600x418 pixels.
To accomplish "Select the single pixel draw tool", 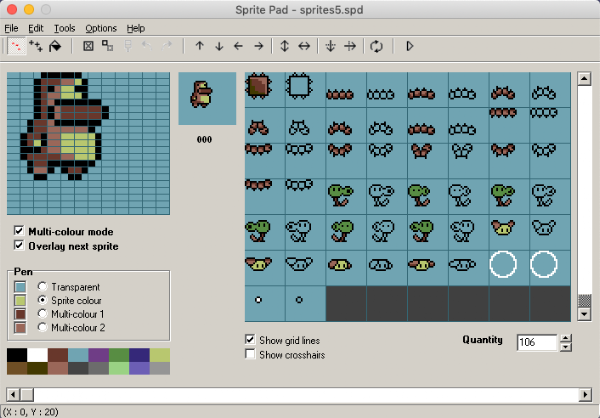I will (16, 47).
